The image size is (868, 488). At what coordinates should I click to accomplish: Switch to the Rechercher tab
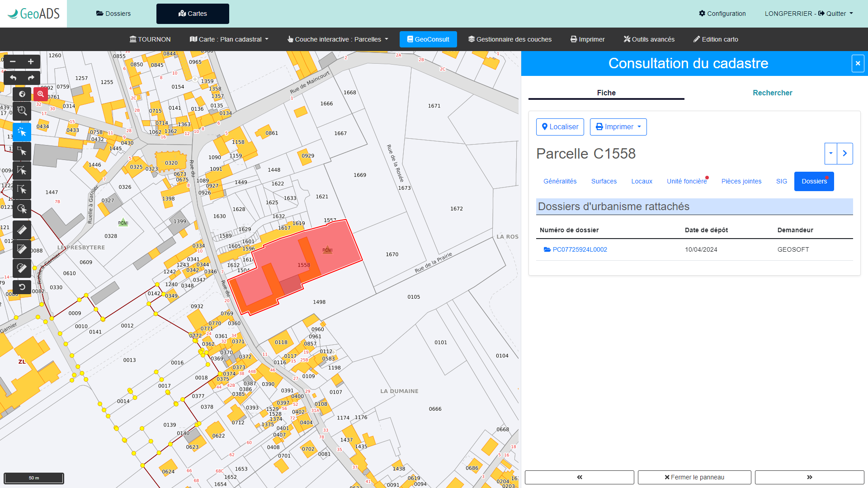pos(773,92)
